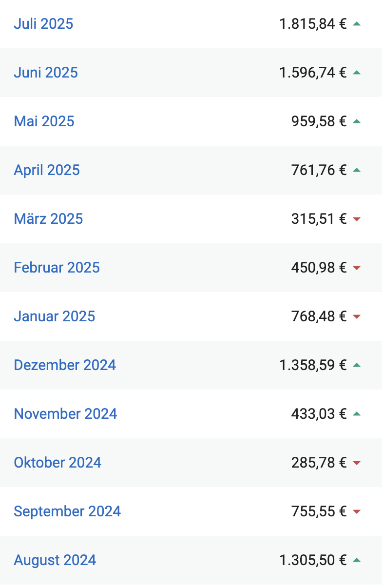Screen dimensions: 384x588
Task: Go to November 2024 month
Action: [65, 414]
